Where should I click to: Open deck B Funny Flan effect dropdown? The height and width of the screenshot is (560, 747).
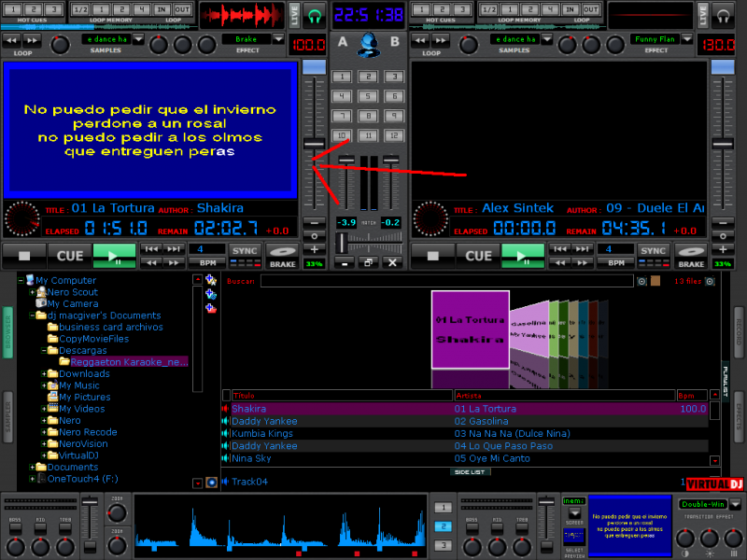[x=687, y=38]
